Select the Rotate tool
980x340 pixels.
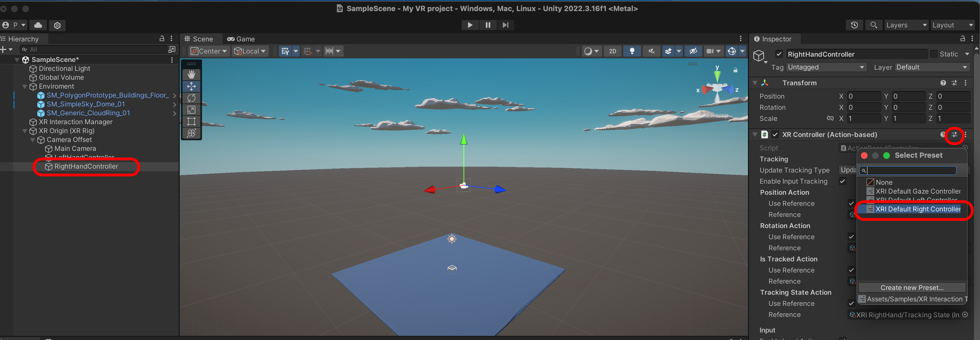[191, 98]
